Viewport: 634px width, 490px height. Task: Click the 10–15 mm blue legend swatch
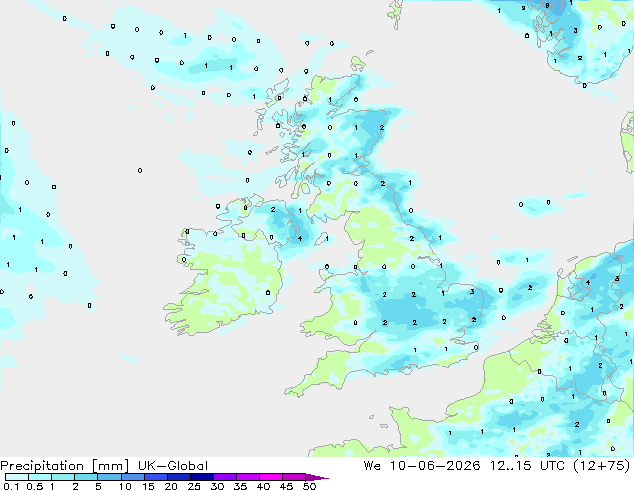[x=132, y=477]
